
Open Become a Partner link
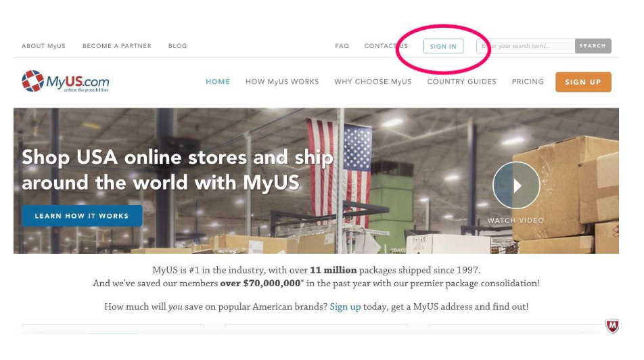point(117,46)
